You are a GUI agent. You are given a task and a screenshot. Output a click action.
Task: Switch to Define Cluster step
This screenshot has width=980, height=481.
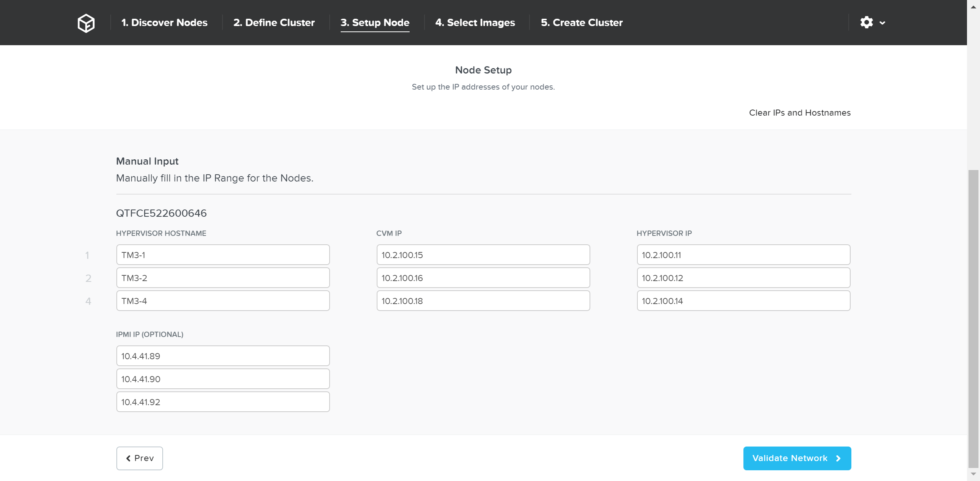click(x=274, y=23)
